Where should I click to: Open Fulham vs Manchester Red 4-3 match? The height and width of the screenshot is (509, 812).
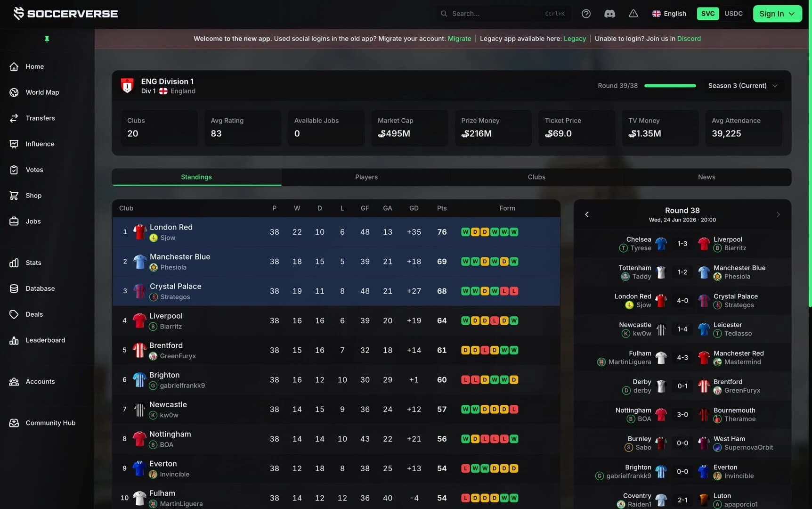pyautogui.click(x=682, y=358)
